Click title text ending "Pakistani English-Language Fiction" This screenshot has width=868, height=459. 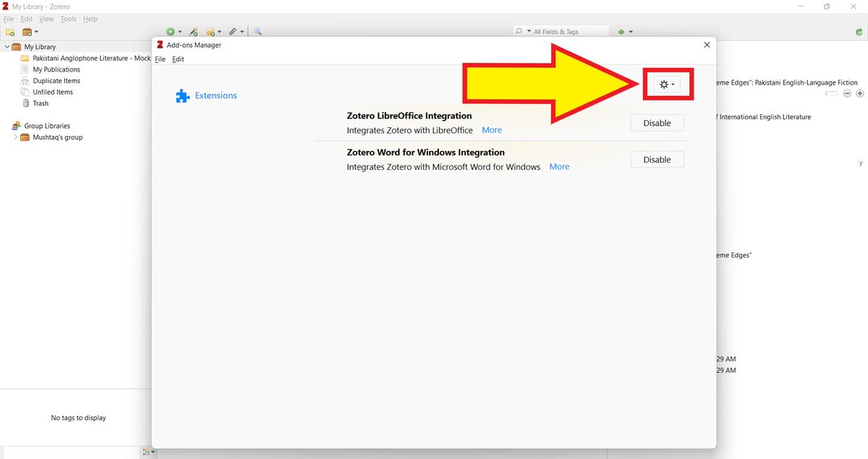pos(786,82)
